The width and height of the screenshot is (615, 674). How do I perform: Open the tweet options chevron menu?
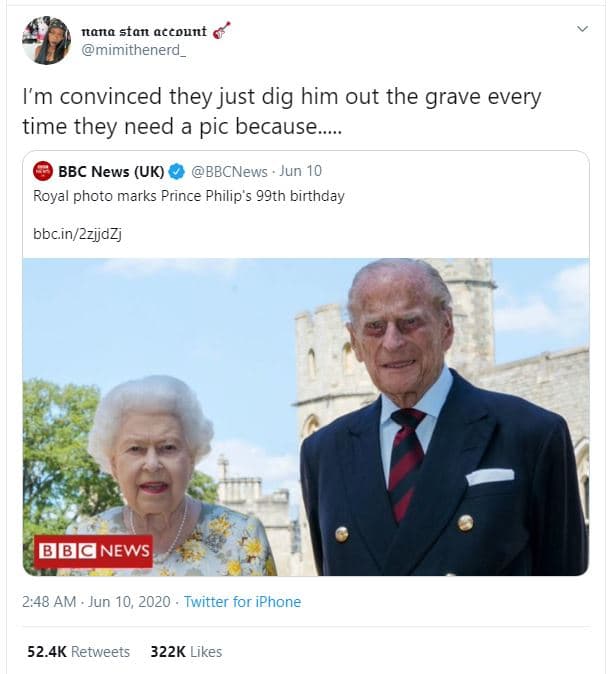pyautogui.click(x=582, y=30)
